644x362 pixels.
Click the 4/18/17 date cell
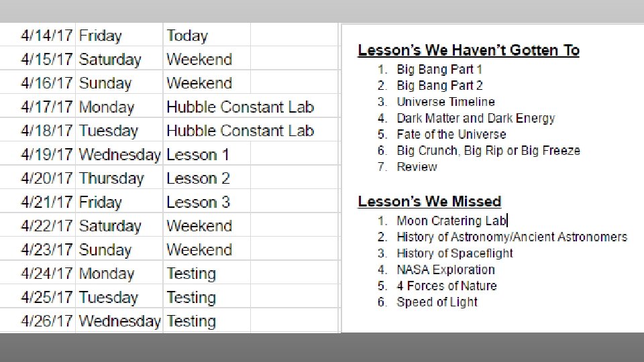[46, 131]
